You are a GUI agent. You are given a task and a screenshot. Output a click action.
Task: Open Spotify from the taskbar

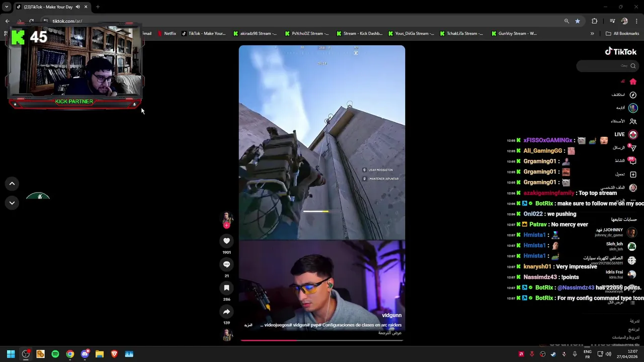pos(55,354)
